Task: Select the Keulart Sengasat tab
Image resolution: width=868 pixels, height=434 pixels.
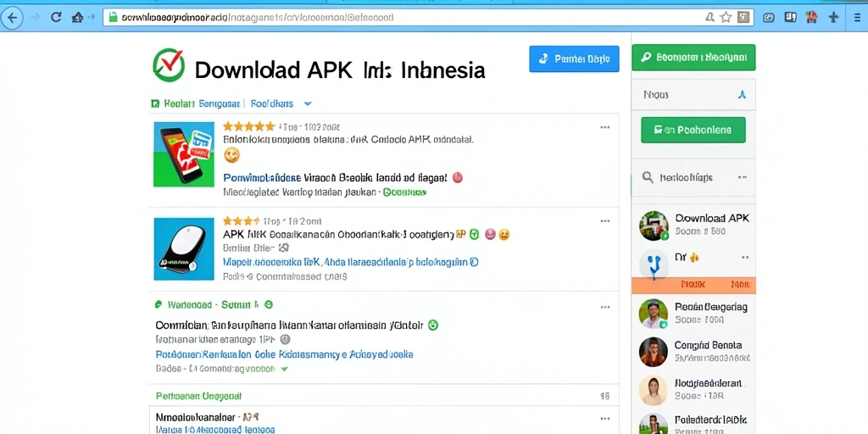Action: (x=195, y=103)
